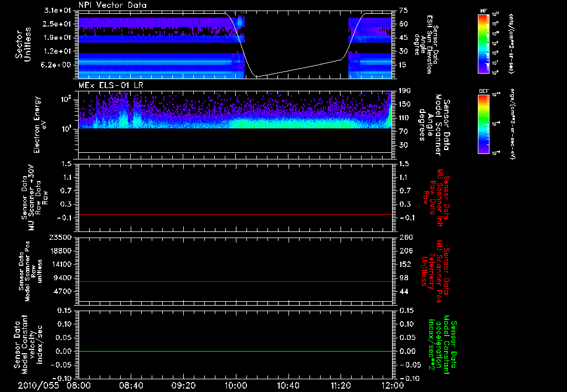Screen dimensions: 567x392
Task: Click the 2.5e+01 sector tick value
Action: click(x=57, y=24)
